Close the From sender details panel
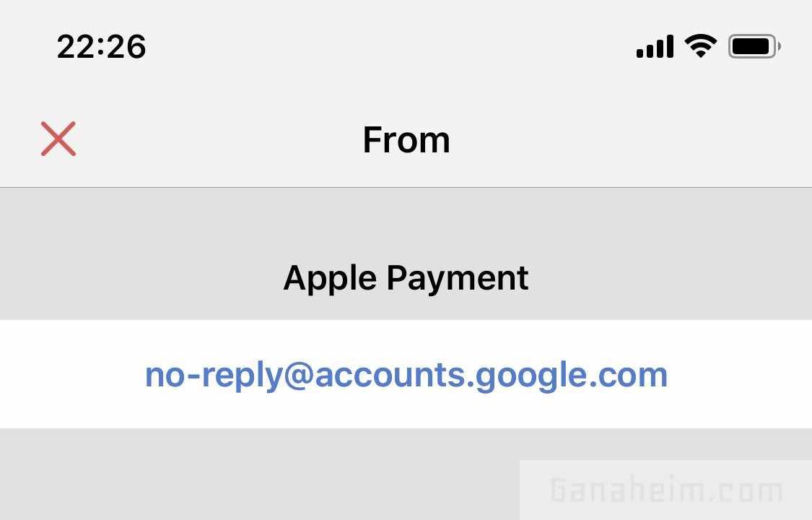 coord(58,139)
